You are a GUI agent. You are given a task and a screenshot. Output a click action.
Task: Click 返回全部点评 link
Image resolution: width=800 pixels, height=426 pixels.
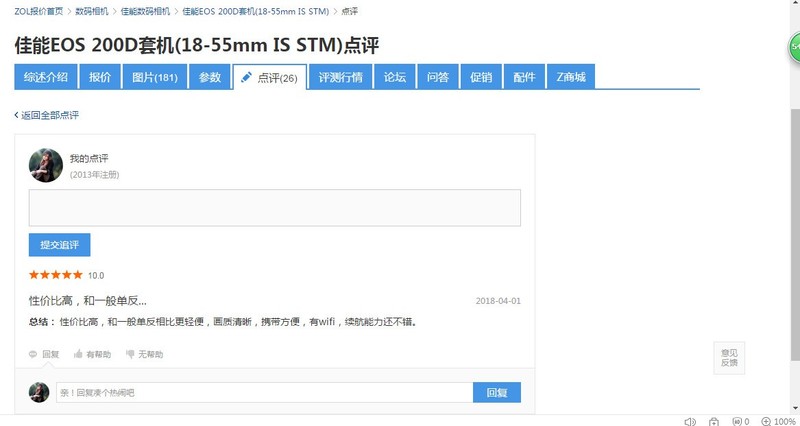[46, 115]
